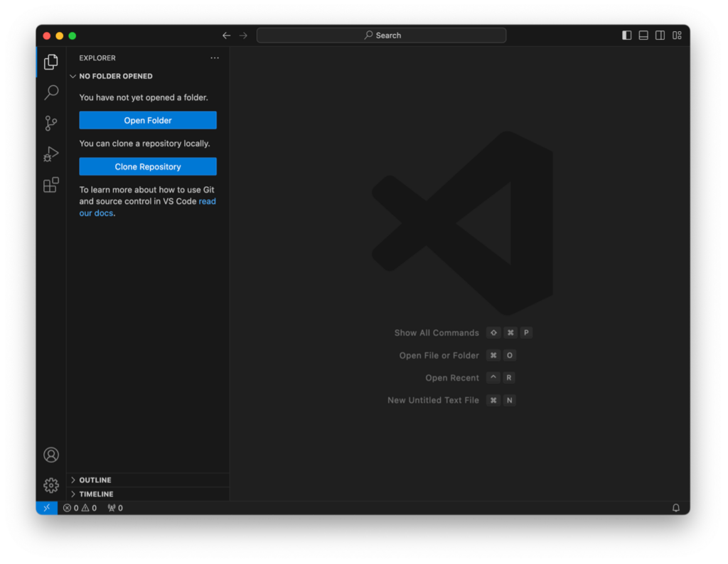The width and height of the screenshot is (728, 564).
Task: Open the Search view in activity bar
Action: [x=51, y=92]
